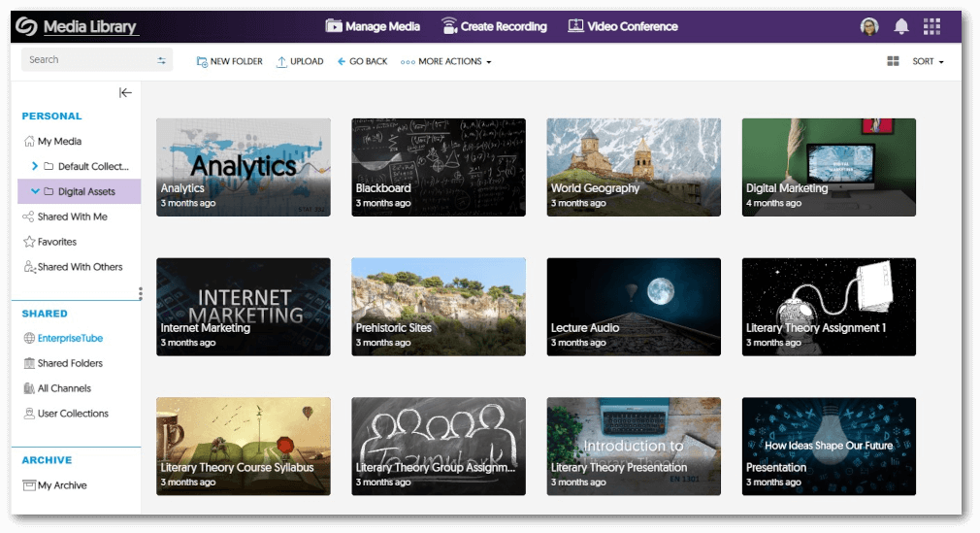The height and width of the screenshot is (533, 980).
Task: Expand the Default Collection folder chevron
Action: coord(34,166)
